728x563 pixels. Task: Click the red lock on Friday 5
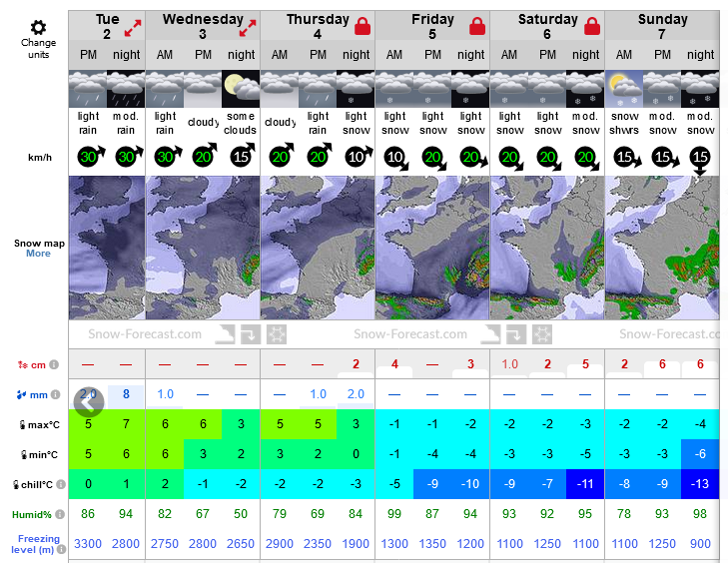click(476, 26)
